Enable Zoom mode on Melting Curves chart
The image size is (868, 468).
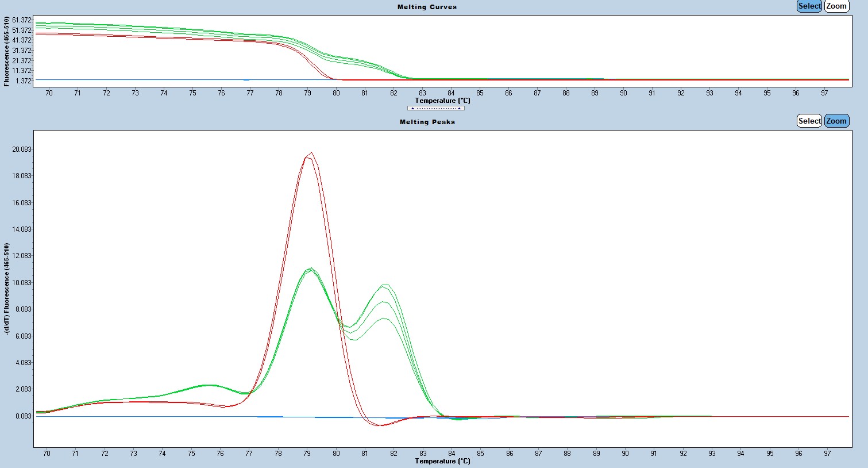pos(836,6)
